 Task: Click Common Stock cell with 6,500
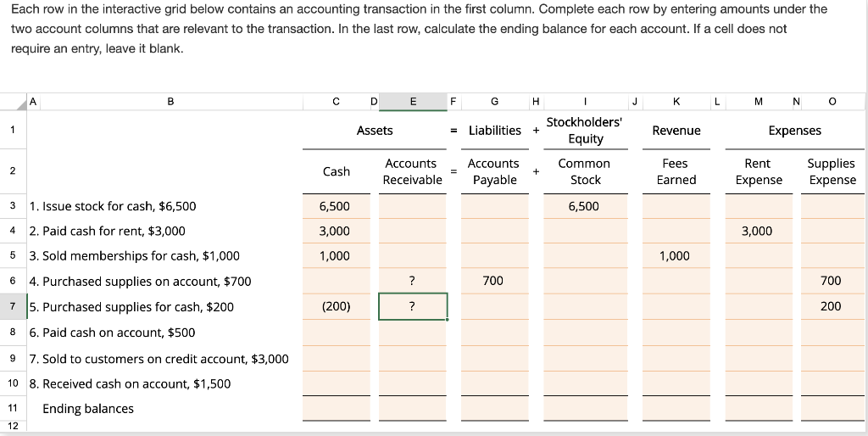[x=585, y=206]
